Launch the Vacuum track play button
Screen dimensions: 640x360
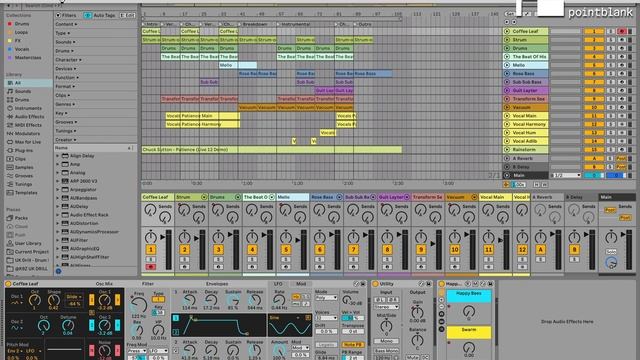507,107
